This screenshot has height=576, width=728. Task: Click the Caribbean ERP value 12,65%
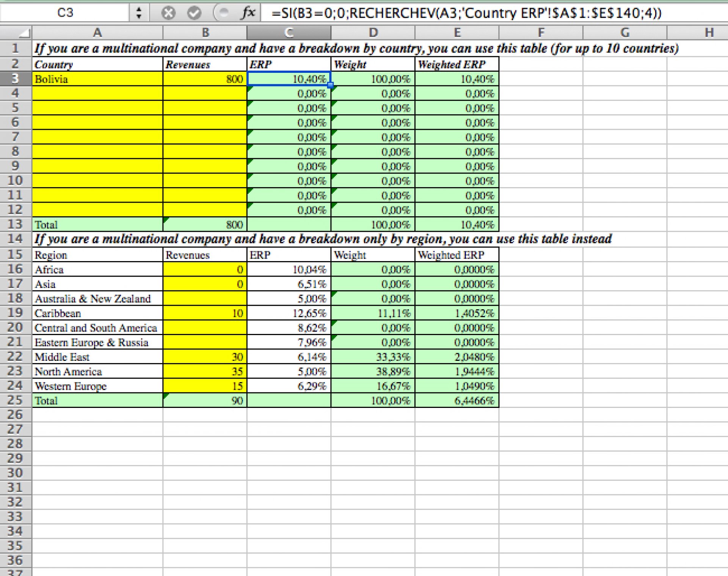click(289, 313)
